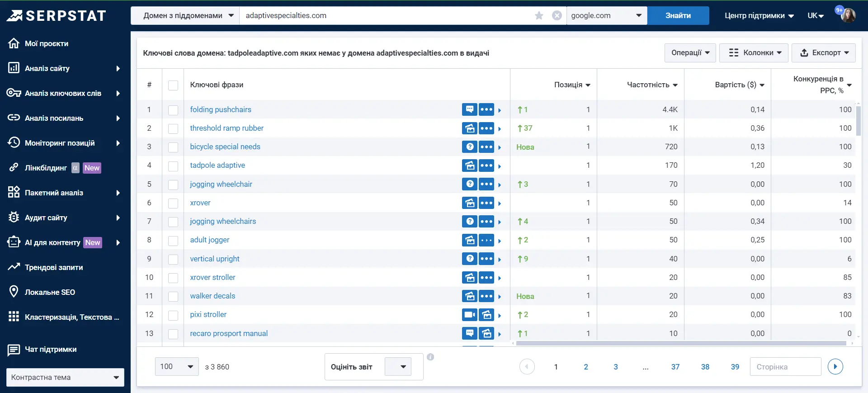The width and height of the screenshot is (868, 393).
Task: Select the checkbox for bicycle special needs
Action: (173, 147)
